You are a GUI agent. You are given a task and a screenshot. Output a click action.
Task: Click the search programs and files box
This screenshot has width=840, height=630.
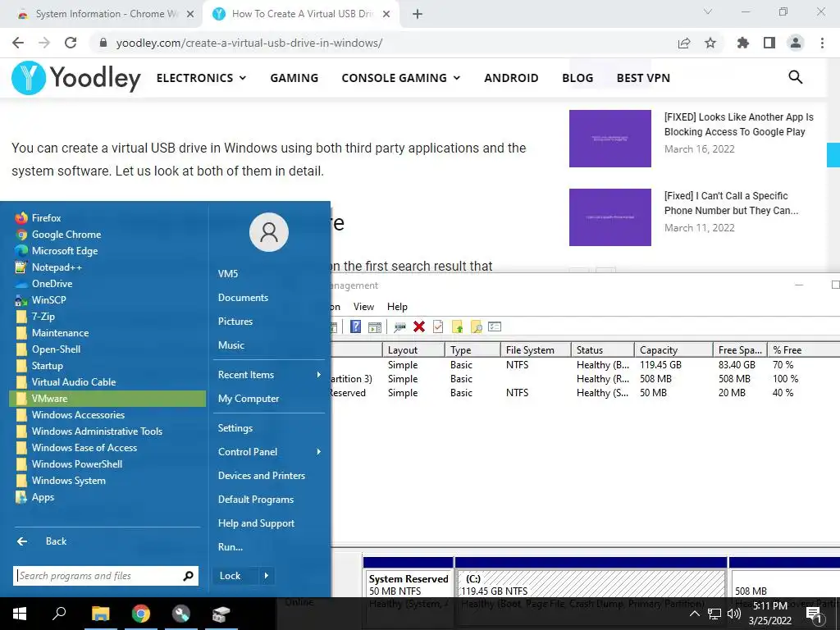(105, 576)
